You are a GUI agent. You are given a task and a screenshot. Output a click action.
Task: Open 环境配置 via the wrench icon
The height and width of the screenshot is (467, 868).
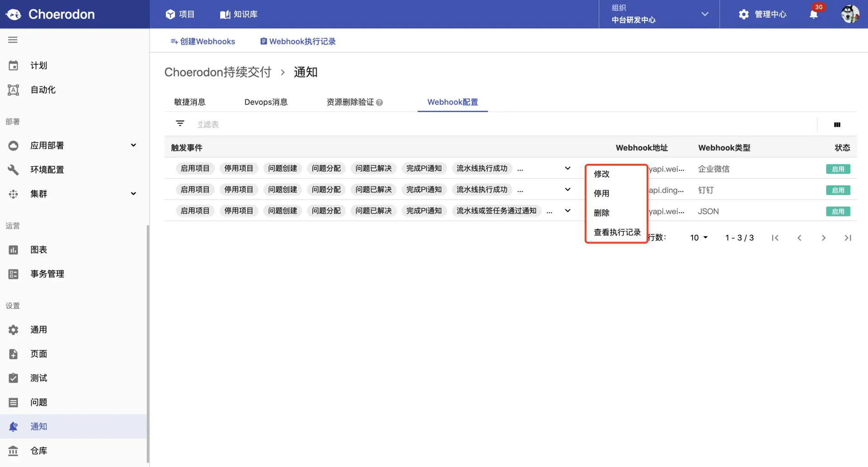click(x=47, y=169)
